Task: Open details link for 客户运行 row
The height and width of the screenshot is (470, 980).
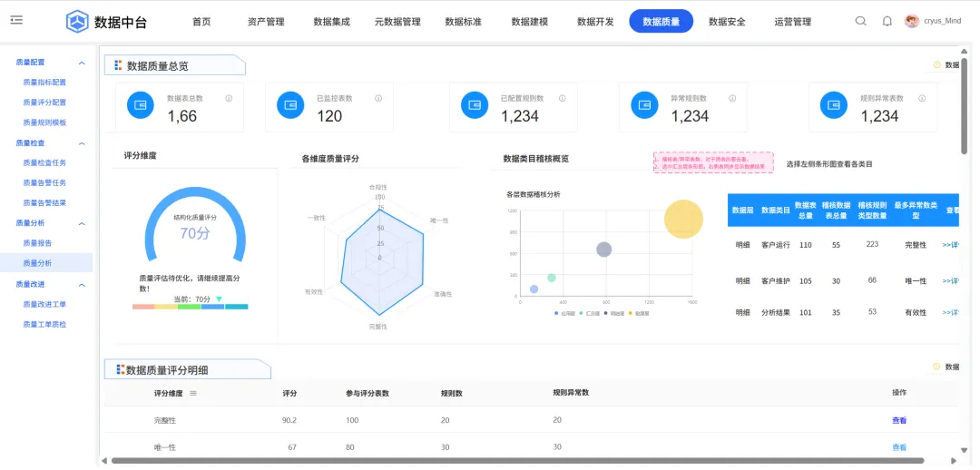Action: pos(950,245)
